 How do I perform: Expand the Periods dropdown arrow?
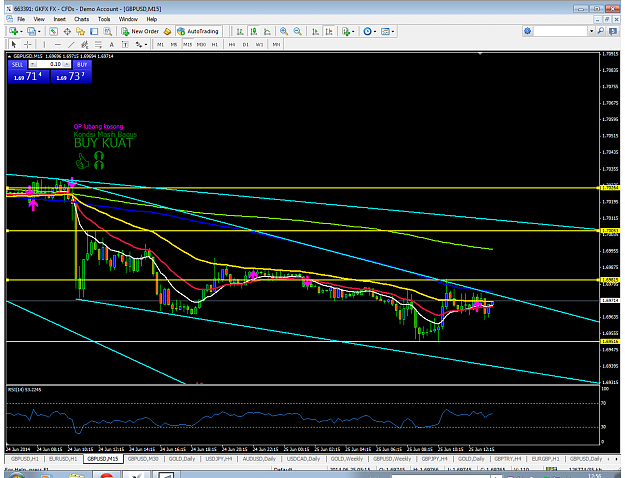pos(375,31)
